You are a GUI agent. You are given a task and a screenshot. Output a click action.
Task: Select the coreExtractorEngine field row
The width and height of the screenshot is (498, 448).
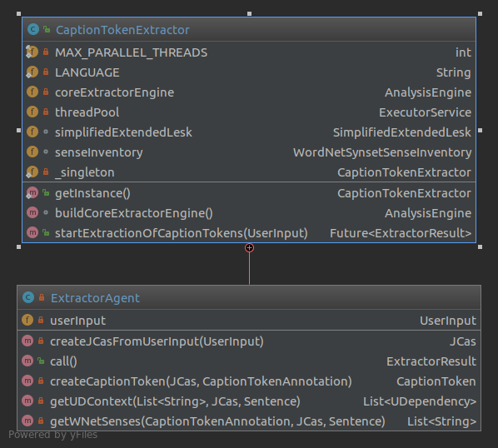pyautogui.click(x=249, y=92)
